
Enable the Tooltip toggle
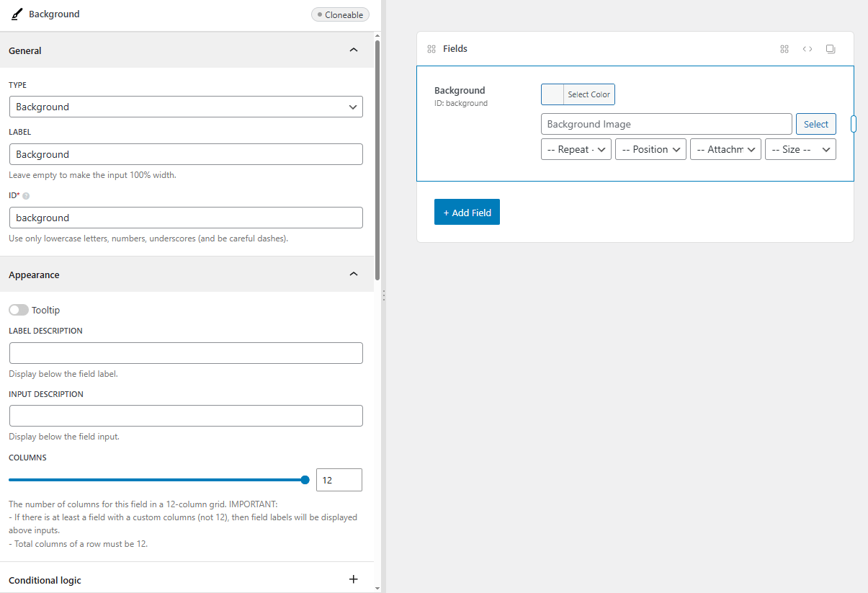[18, 309]
